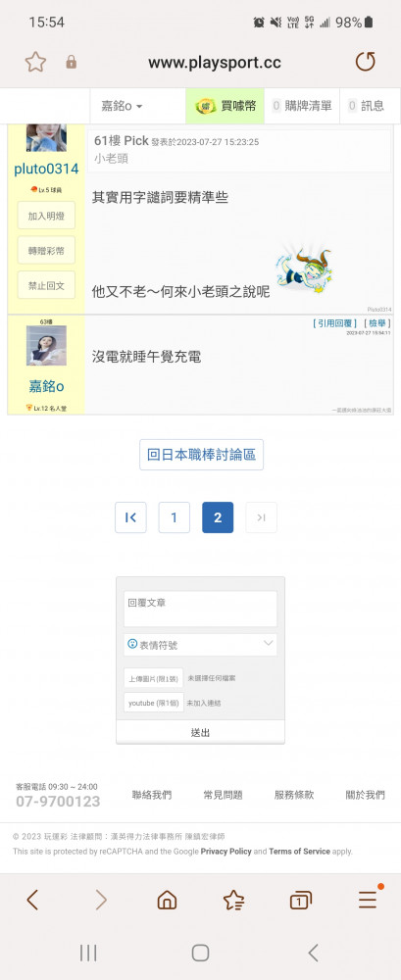This screenshot has height=980, width=401.
Task: Bookmark page with the star icon
Action: click(x=35, y=62)
